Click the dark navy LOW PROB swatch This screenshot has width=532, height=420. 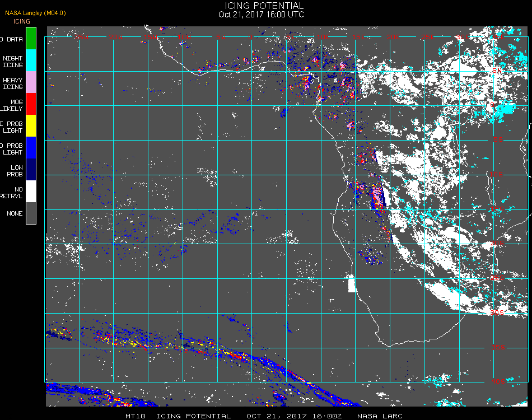[31, 169]
